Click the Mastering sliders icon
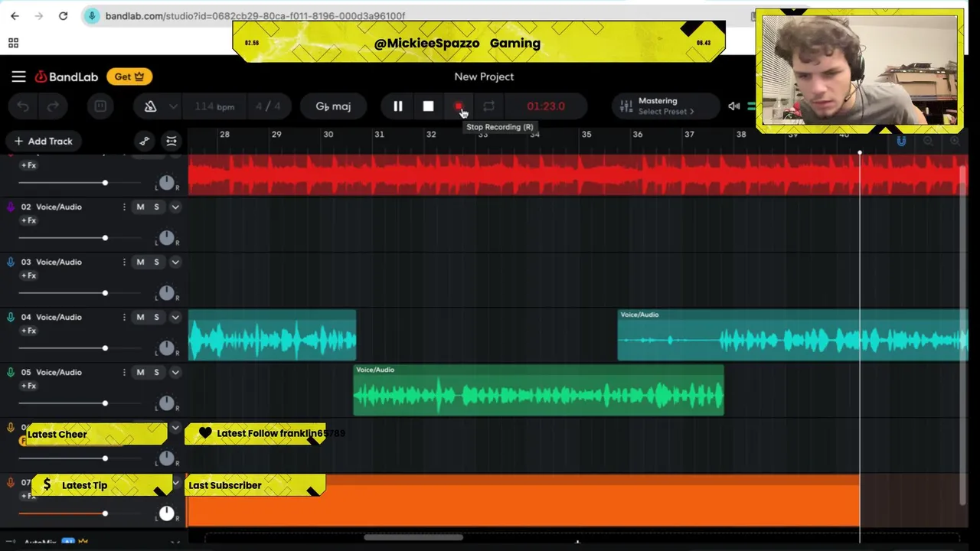 coord(626,106)
